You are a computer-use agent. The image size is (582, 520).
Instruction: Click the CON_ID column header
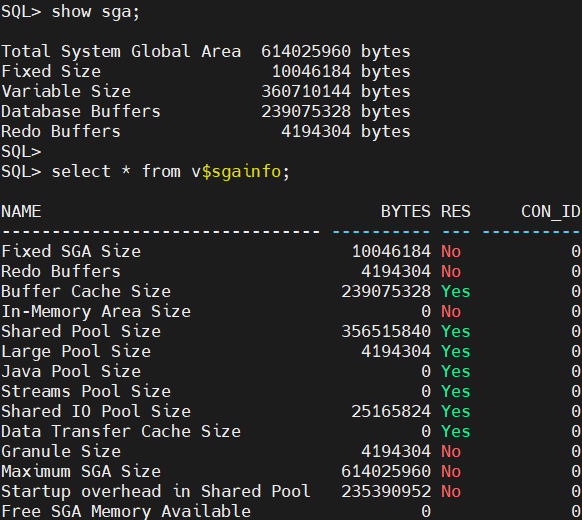551,212
